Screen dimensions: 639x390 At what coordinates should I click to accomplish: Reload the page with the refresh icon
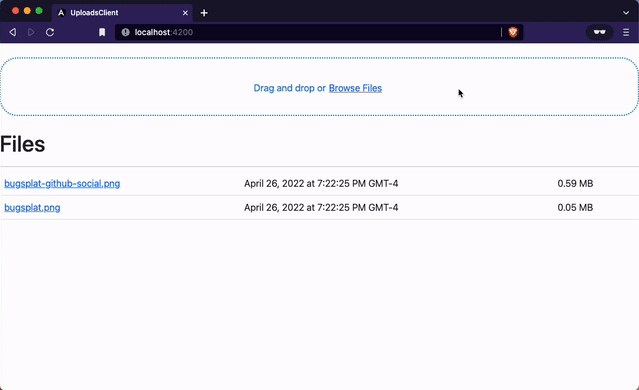pyautogui.click(x=50, y=32)
